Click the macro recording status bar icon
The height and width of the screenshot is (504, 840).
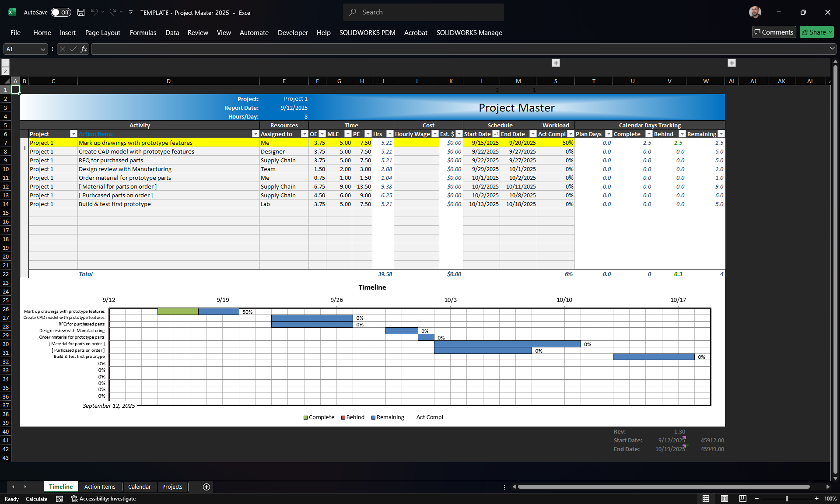pos(59,499)
